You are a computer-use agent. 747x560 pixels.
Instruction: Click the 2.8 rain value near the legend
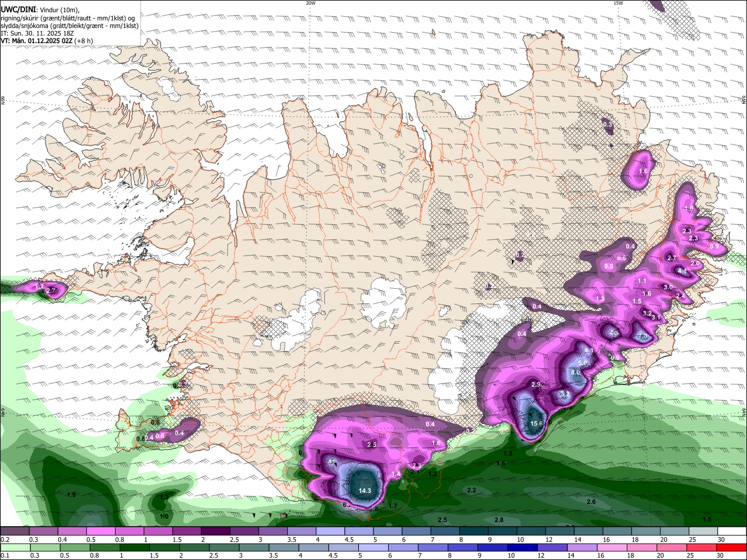pyautogui.click(x=499, y=520)
